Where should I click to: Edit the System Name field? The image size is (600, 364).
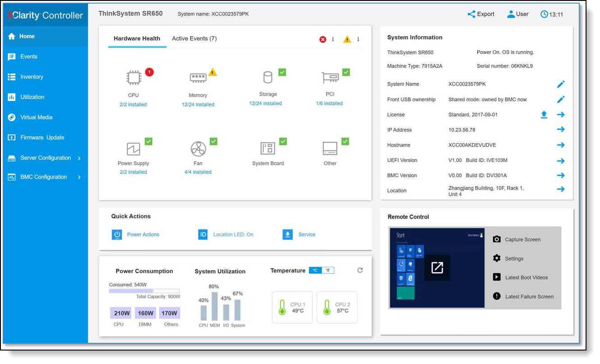point(561,84)
